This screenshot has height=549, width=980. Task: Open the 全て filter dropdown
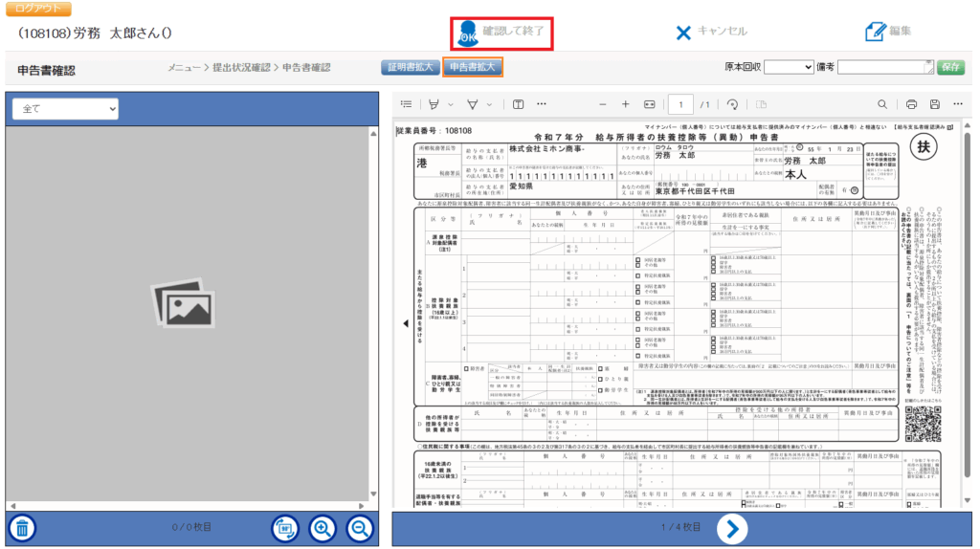point(65,109)
